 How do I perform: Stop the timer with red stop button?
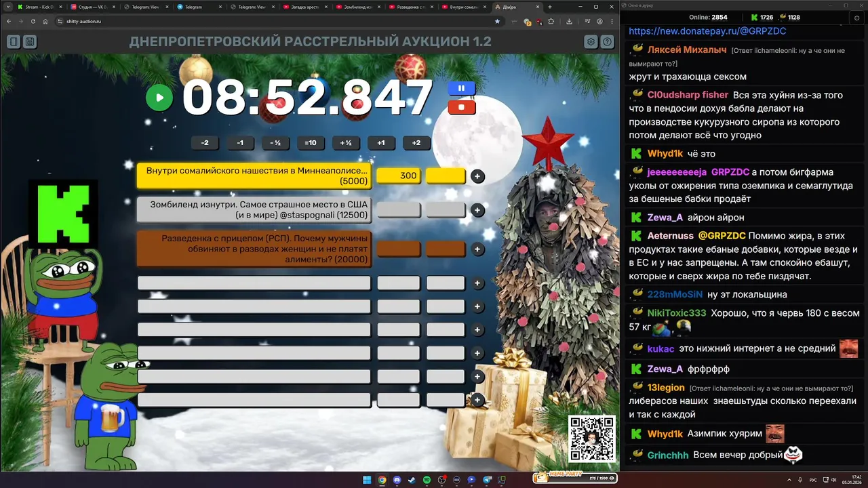pos(461,107)
